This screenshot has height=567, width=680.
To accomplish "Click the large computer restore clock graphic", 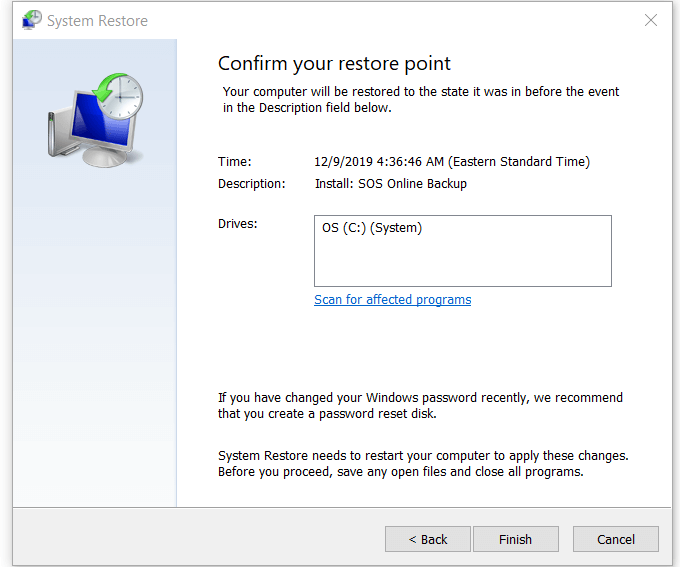I will (x=95, y=120).
